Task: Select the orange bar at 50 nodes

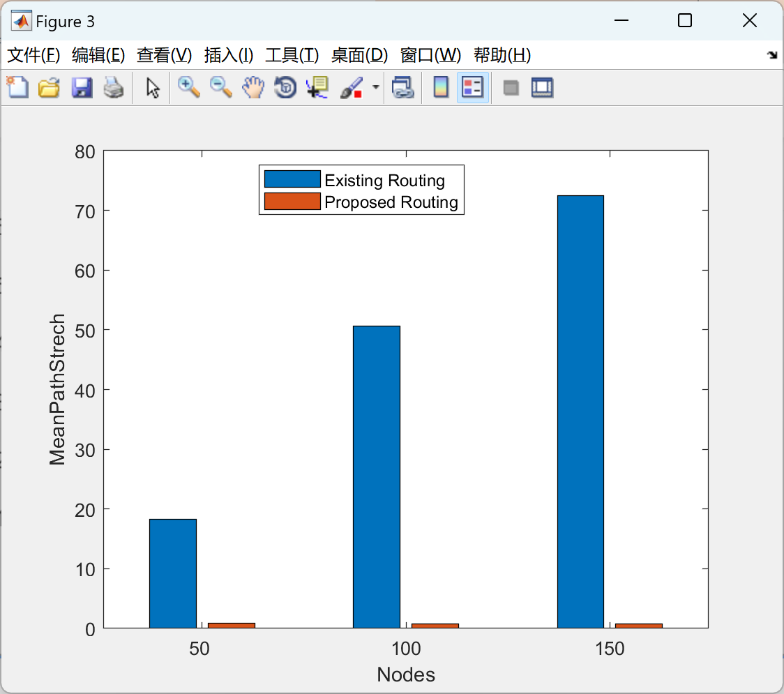Action: [x=232, y=626]
